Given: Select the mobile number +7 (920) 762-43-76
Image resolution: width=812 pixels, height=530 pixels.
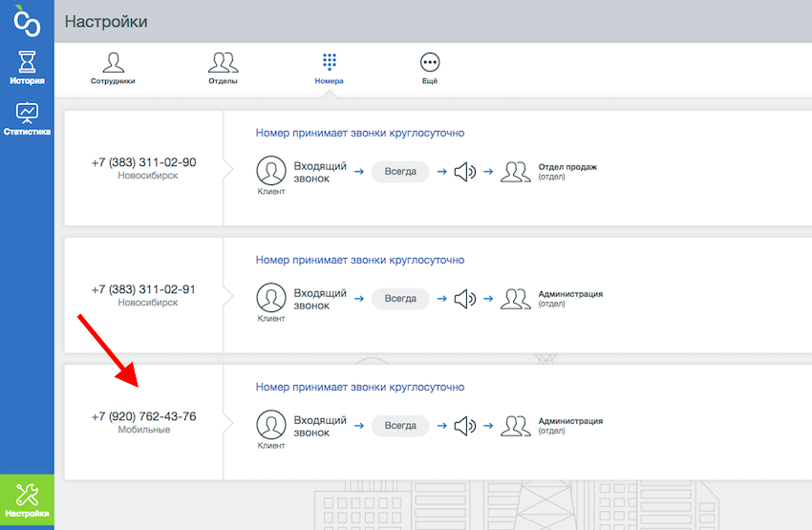Looking at the screenshot, I should [144, 416].
